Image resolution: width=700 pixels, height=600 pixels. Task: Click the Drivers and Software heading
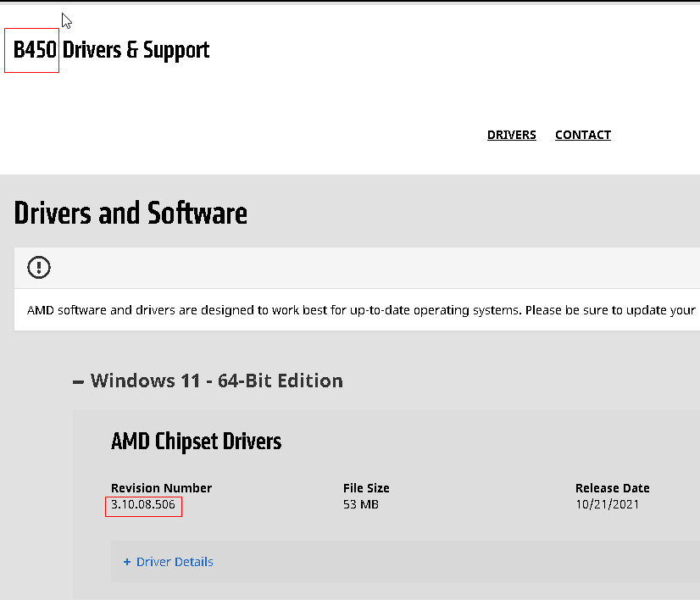tap(131, 213)
